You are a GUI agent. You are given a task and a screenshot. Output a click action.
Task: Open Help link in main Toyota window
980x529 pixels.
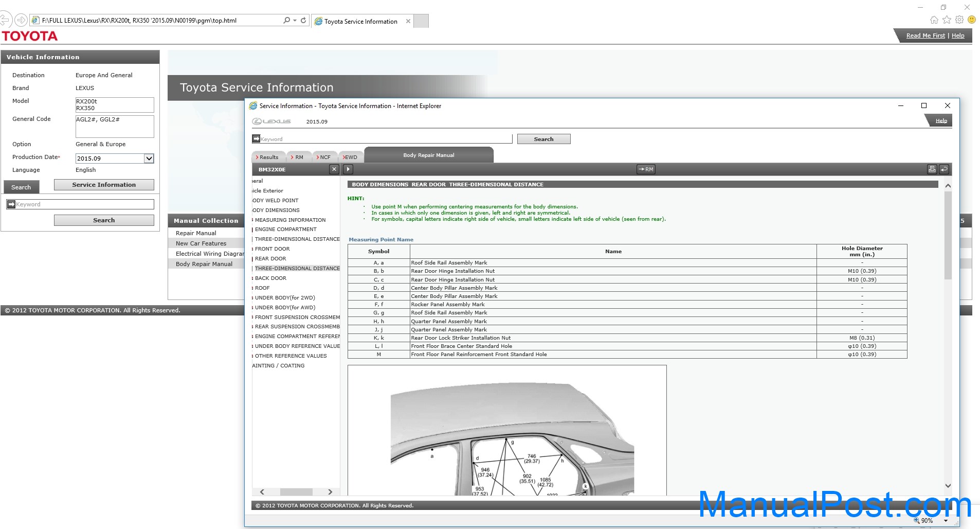pos(958,36)
